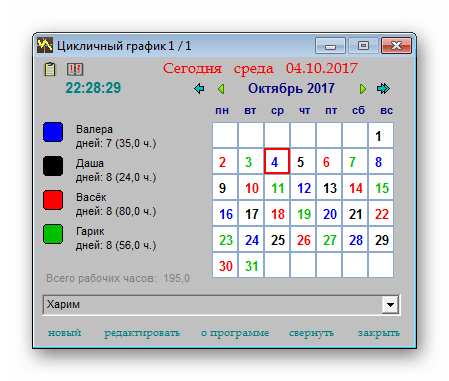This screenshot has width=449, height=381.
Task: Click the свернуть link
Action: [x=311, y=333]
